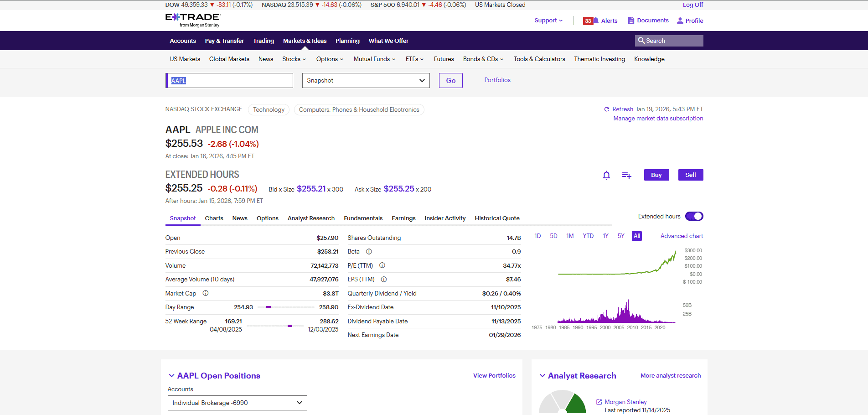Screen dimensions: 868x415
Task: Click the Technology sector tag
Action: tap(269, 109)
